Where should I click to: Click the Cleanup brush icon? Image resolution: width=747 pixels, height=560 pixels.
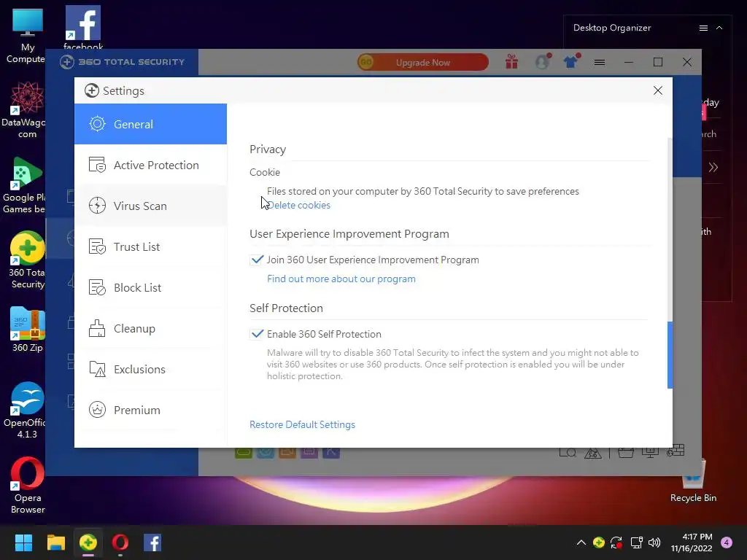click(97, 329)
